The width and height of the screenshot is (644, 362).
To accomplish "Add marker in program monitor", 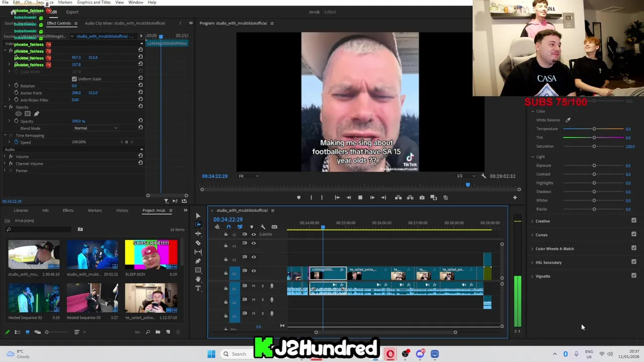I will pos(298,198).
